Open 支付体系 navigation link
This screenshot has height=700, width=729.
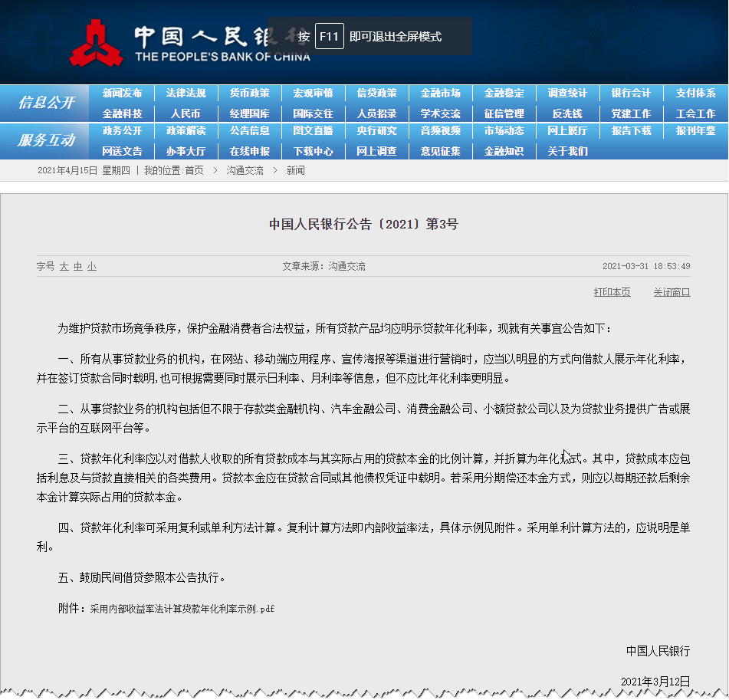695,93
